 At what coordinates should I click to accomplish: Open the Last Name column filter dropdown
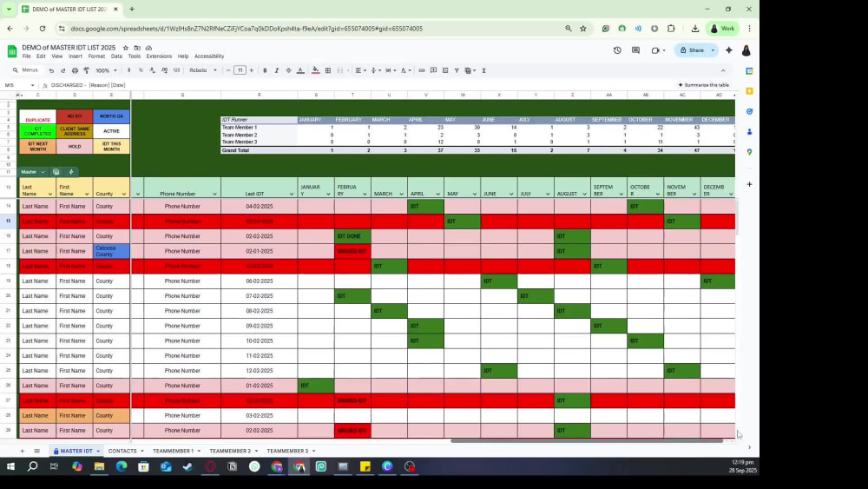point(49,195)
